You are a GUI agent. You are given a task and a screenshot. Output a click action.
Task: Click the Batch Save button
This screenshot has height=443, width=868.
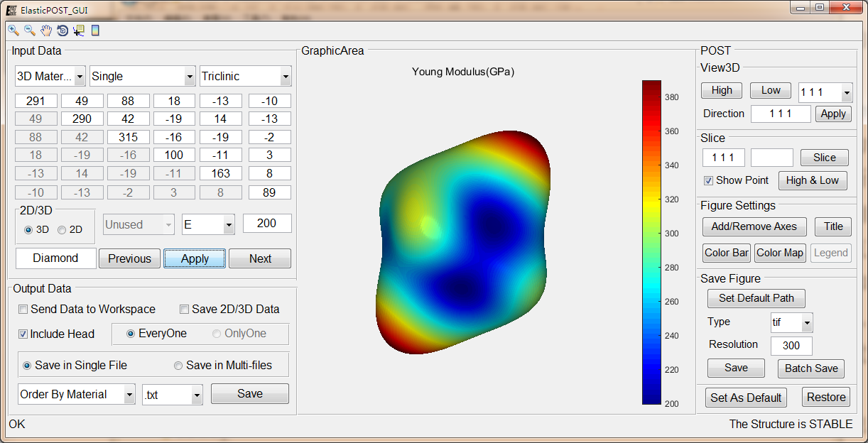(x=811, y=368)
